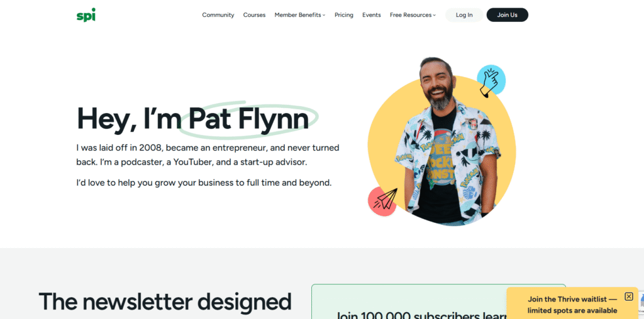Click the finger-snap icon in blue circle
644x319 pixels.
(491, 80)
